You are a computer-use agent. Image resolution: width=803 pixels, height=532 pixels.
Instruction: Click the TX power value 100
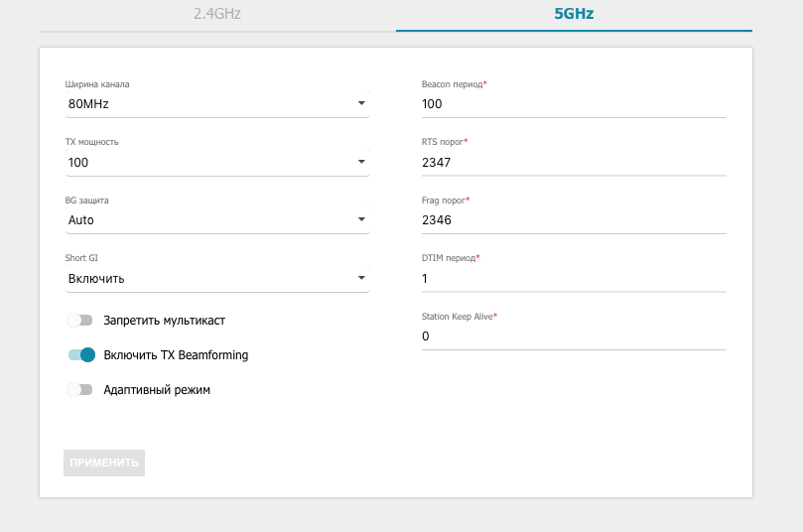(79, 162)
